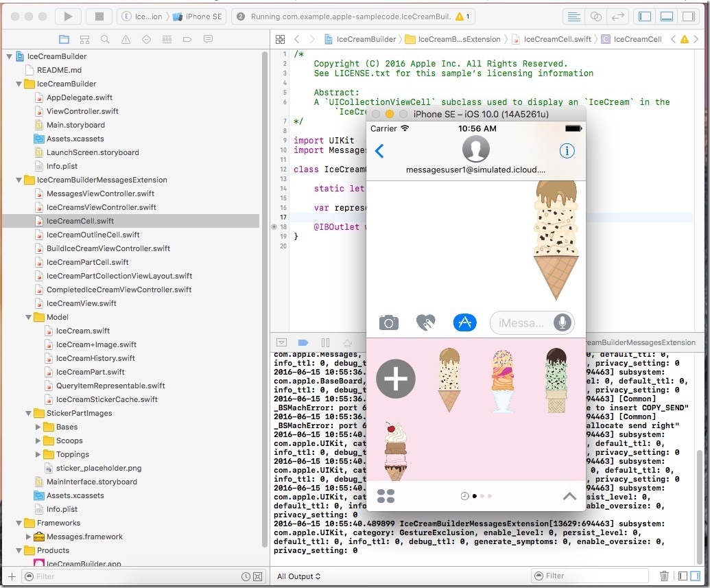
Task: Click IceCreamCell.swift in the jump bar
Action: pyautogui.click(x=552, y=39)
